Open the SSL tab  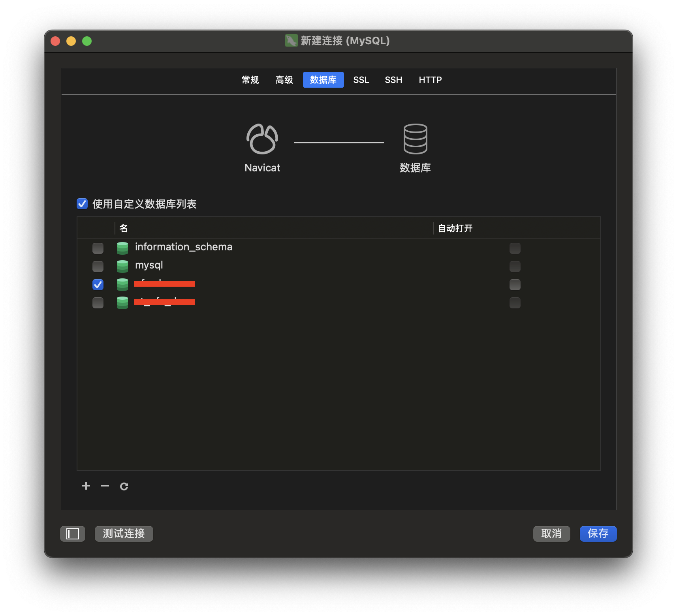click(x=361, y=80)
